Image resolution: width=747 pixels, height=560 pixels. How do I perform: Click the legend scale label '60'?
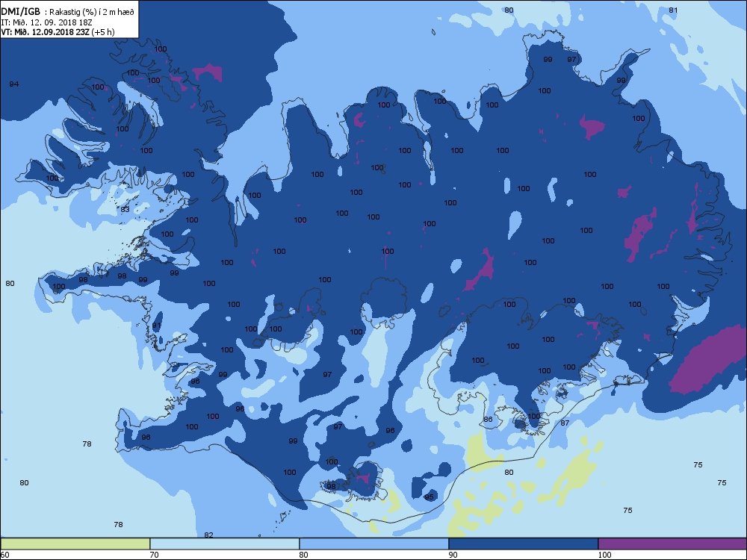(5, 554)
